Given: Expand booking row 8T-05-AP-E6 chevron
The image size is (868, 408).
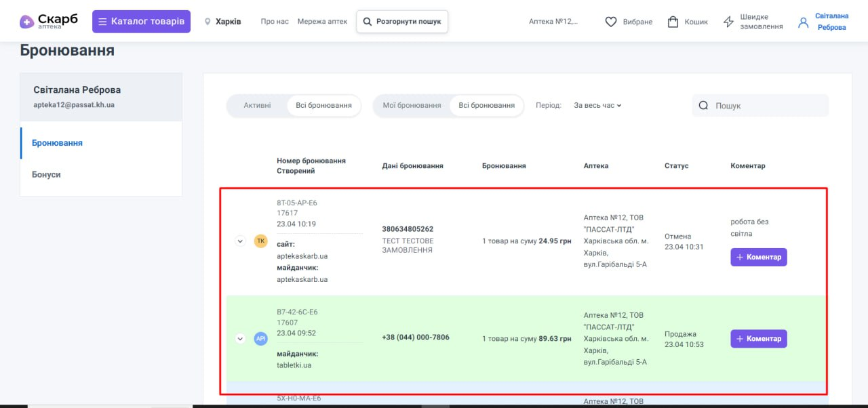Looking at the screenshot, I should coord(239,241).
